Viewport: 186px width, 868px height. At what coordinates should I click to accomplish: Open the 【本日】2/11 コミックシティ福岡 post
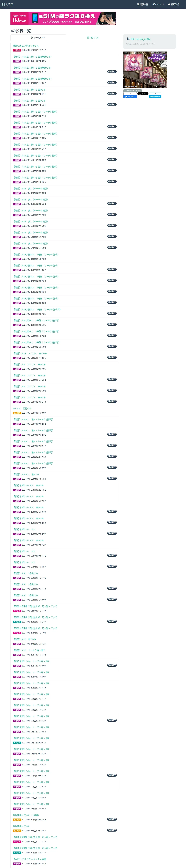tap(29, 859)
